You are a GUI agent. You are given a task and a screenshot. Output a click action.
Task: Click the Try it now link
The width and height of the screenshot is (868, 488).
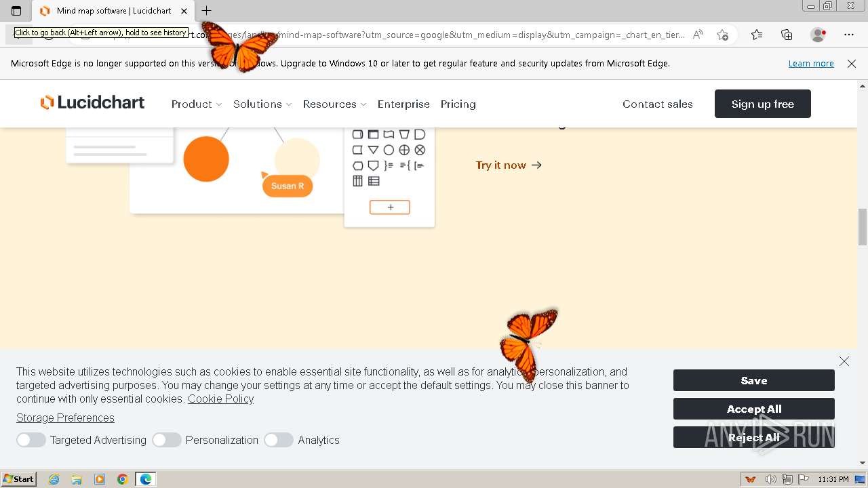[509, 165]
